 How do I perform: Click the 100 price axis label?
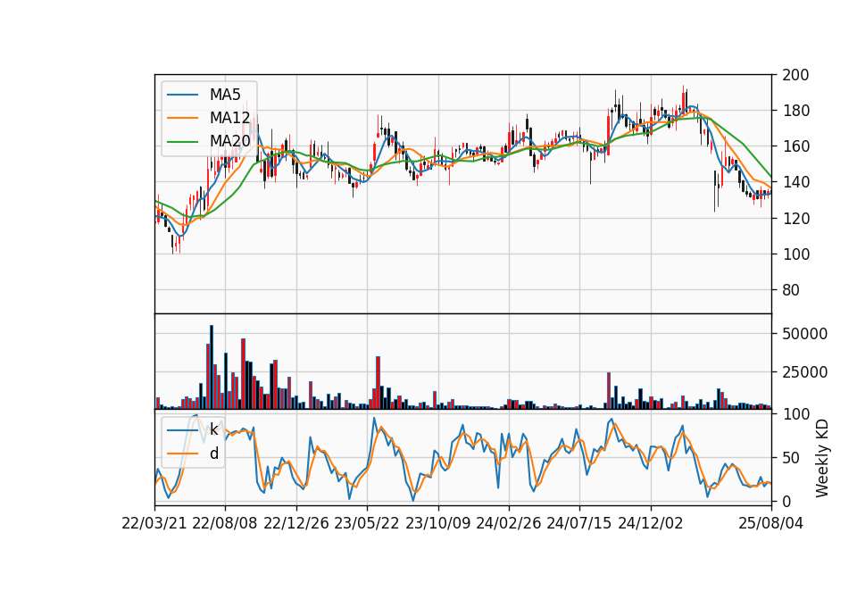[x=795, y=254]
